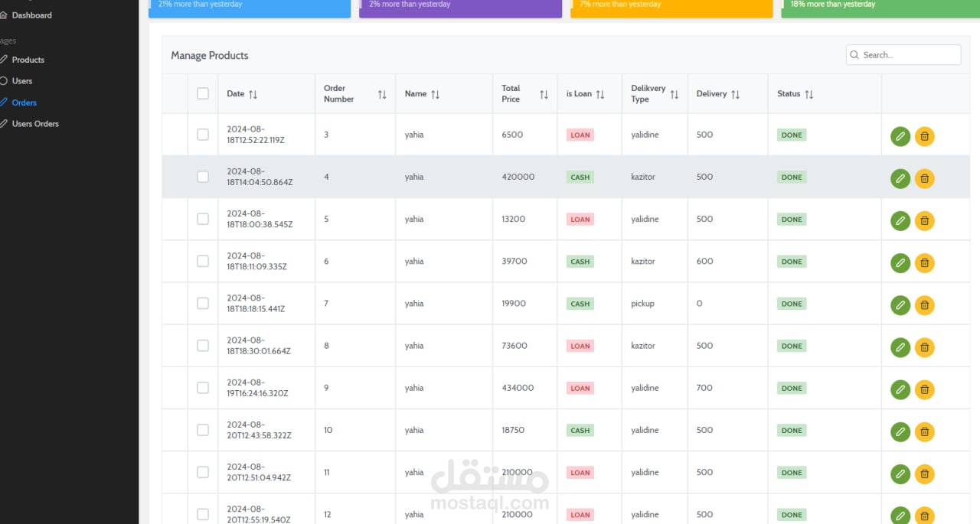Screen dimensions: 980x524
Task: Delete order number 4 with trash icon
Action: (925, 178)
